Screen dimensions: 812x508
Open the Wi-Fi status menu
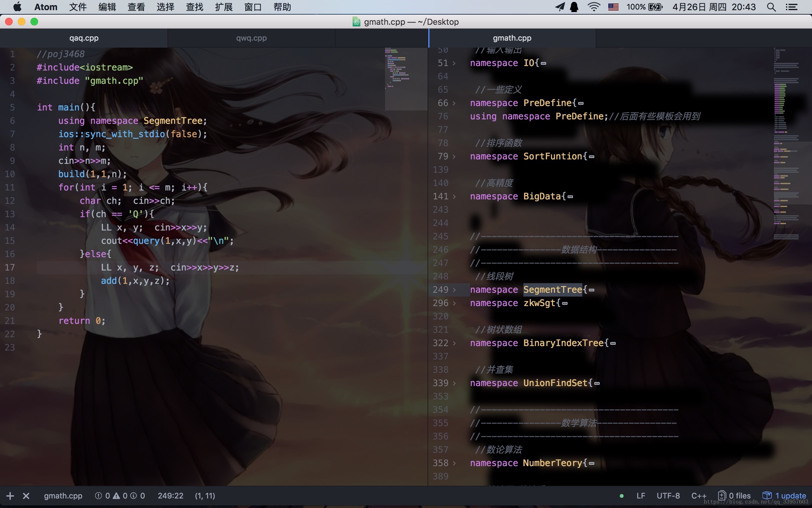pyautogui.click(x=593, y=7)
